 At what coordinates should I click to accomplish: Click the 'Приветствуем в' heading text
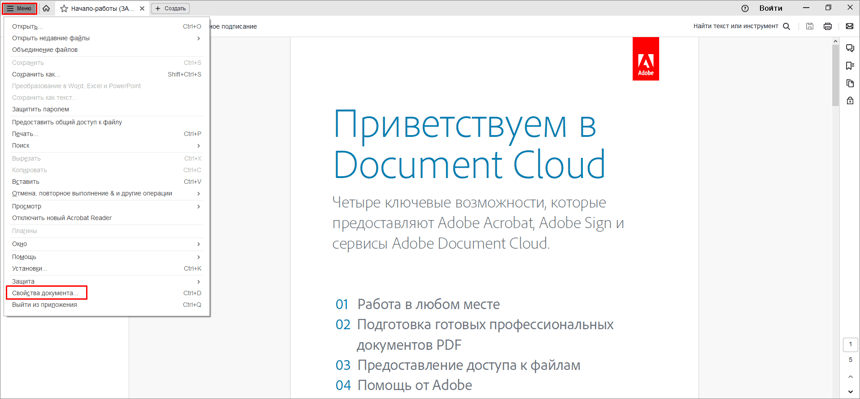(465, 126)
